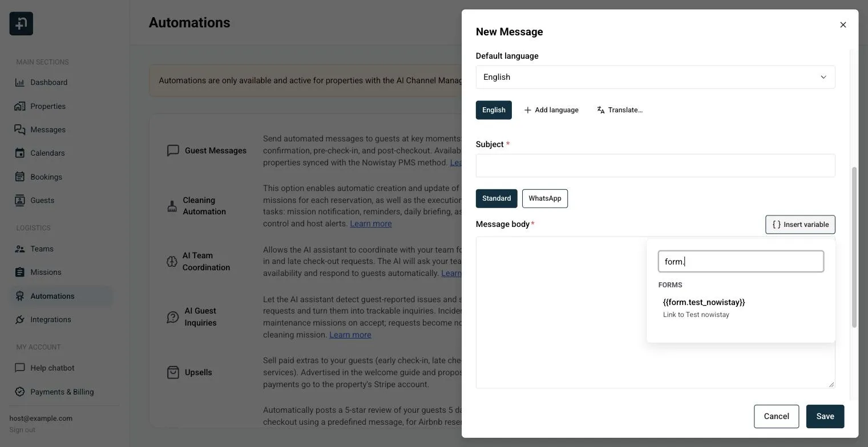The height and width of the screenshot is (447, 868).
Task: Click the Insert variable button
Action: pos(800,225)
